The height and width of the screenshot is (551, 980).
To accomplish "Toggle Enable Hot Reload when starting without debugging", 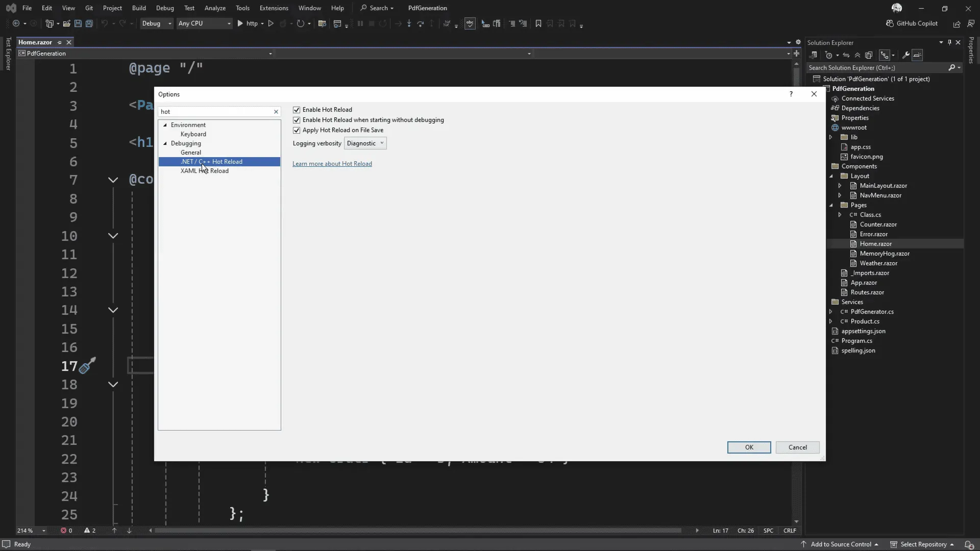I will (x=297, y=120).
